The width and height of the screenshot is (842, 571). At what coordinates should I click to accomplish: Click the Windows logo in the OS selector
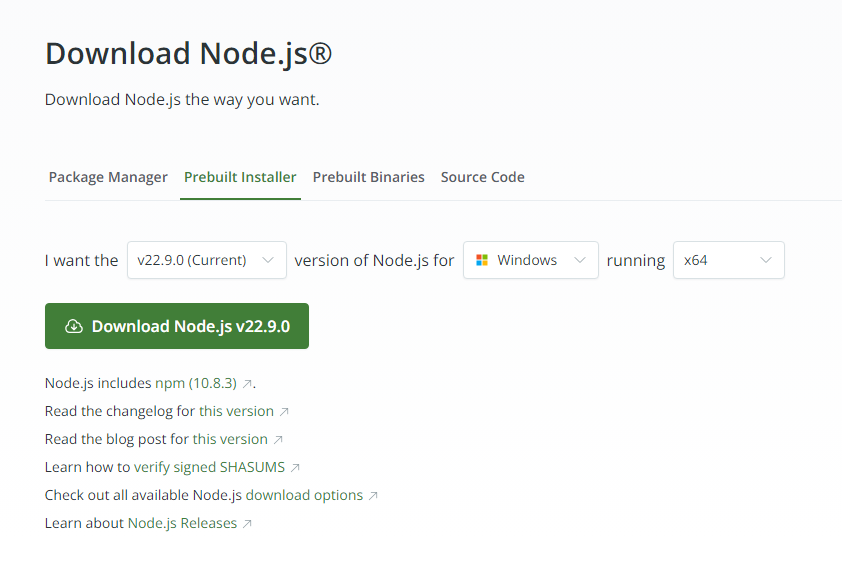pos(481,260)
